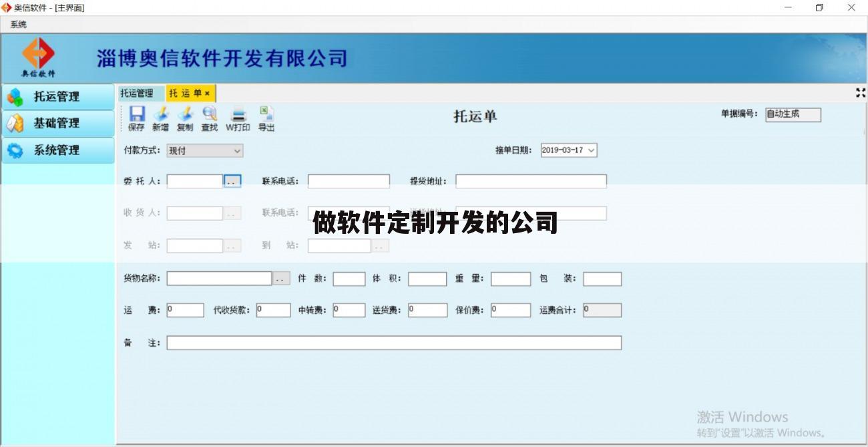Click the 复制 (Copy) toolbar icon
This screenshot has width=868, height=447.
pyautogui.click(x=186, y=116)
